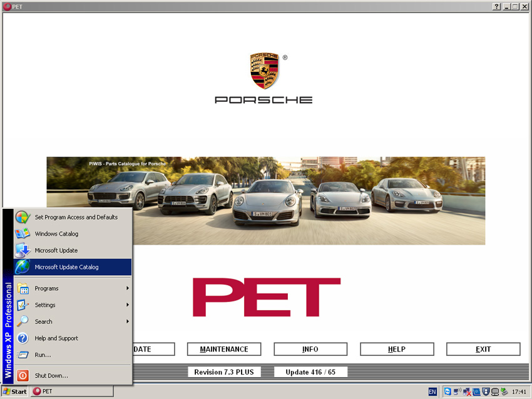Screen dimensions: 532x399
Task: Choose Microsoft Update in the Start menu
Action: (73, 251)
